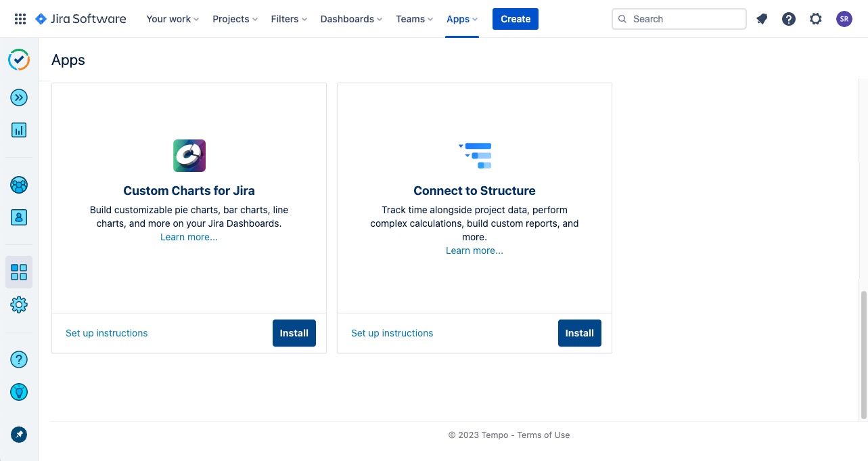The image size is (868, 461).
Task: Open notifications bell in top bar
Action: [x=762, y=19]
